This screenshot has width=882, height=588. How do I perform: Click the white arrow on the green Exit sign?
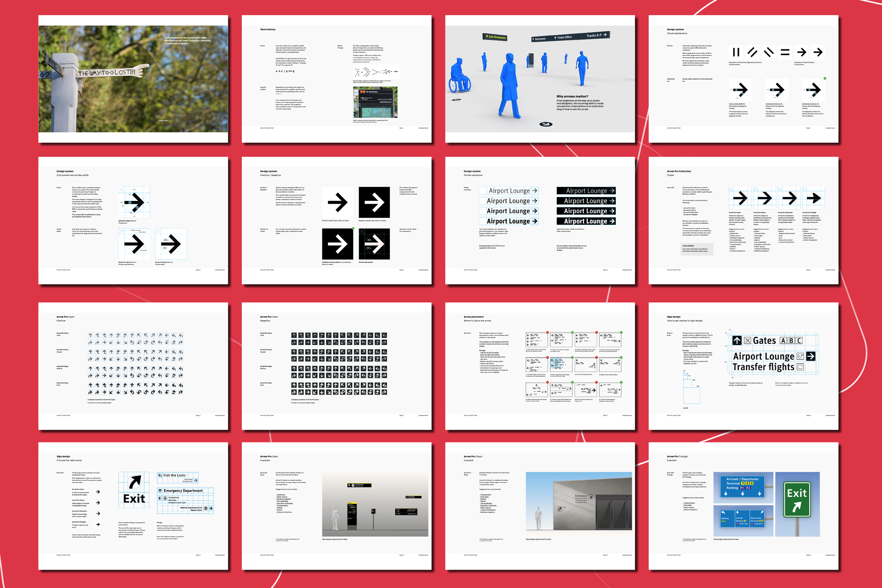797,508
